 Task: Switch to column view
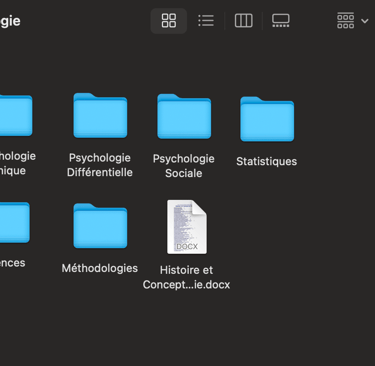(243, 21)
